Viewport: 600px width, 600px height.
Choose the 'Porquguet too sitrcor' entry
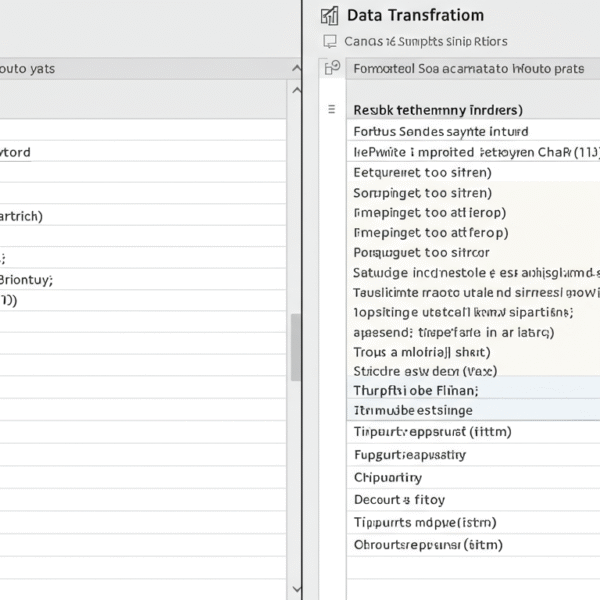422,253
